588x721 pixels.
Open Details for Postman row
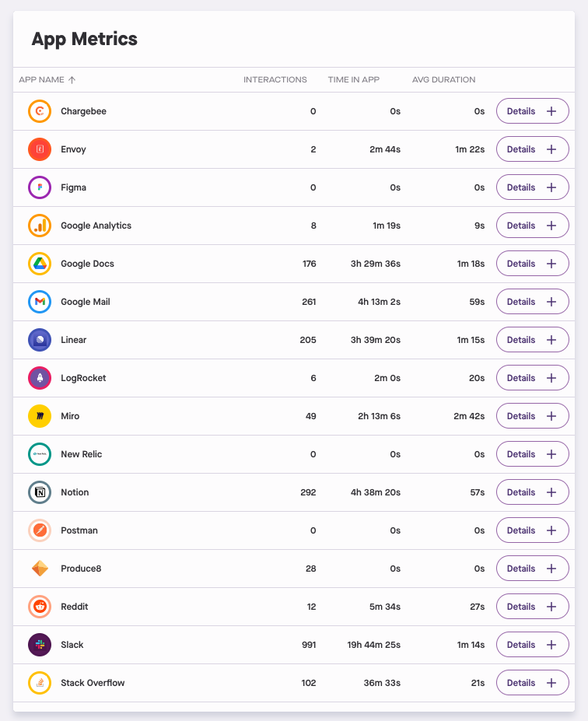click(532, 530)
